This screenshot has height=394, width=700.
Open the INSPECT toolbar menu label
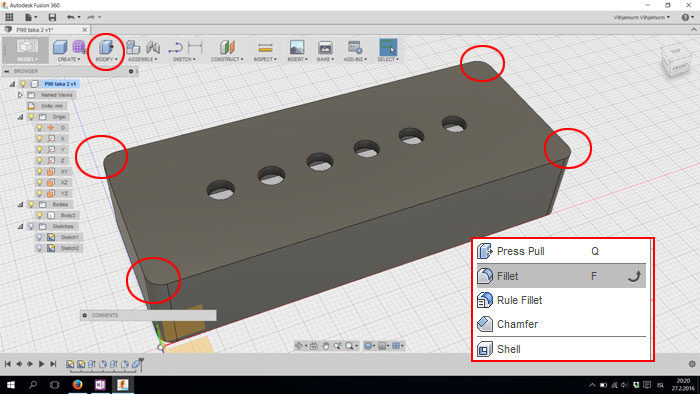[x=265, y=59]
